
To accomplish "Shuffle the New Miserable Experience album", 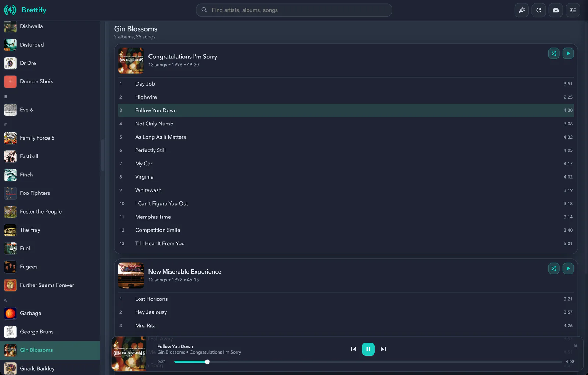I will 554,268.
